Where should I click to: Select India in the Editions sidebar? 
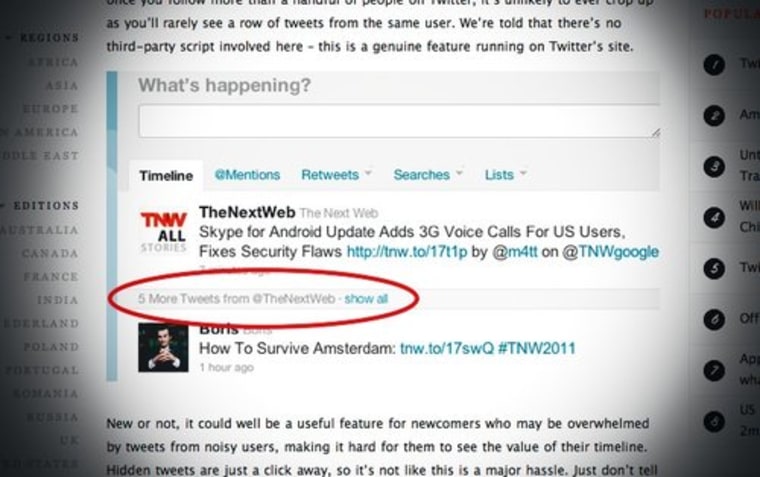[58, 300]
